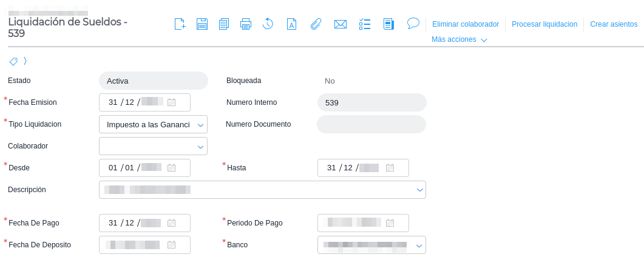Open the Colaborador dropdown
Viewport: 644px width, 257px height.
[200, 147]
